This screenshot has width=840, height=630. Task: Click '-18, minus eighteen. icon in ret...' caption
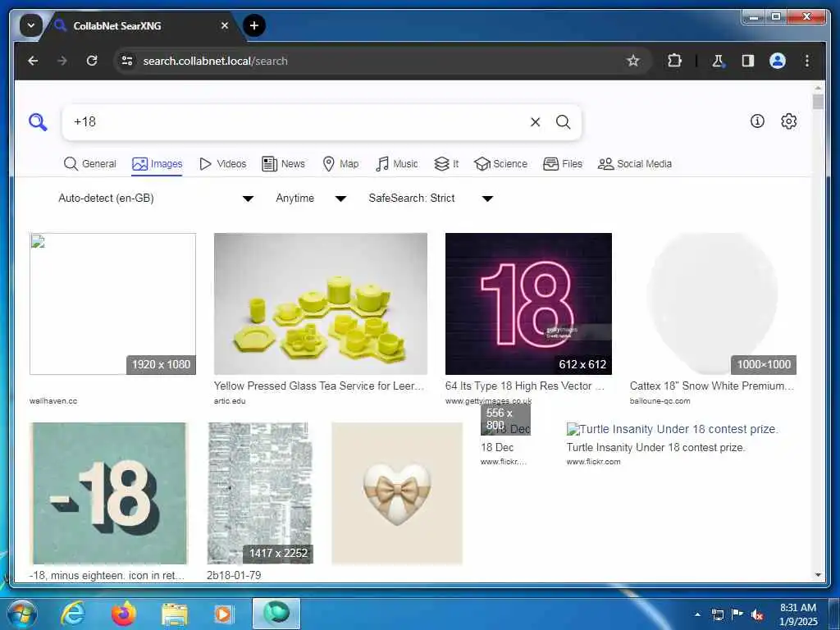pyautogui.click(x=107, y=575)
